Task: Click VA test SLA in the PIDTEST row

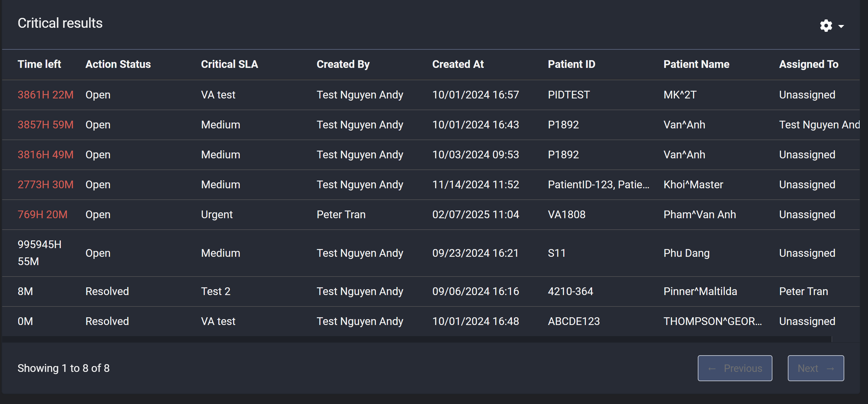Action: click(x=218, y=95)
